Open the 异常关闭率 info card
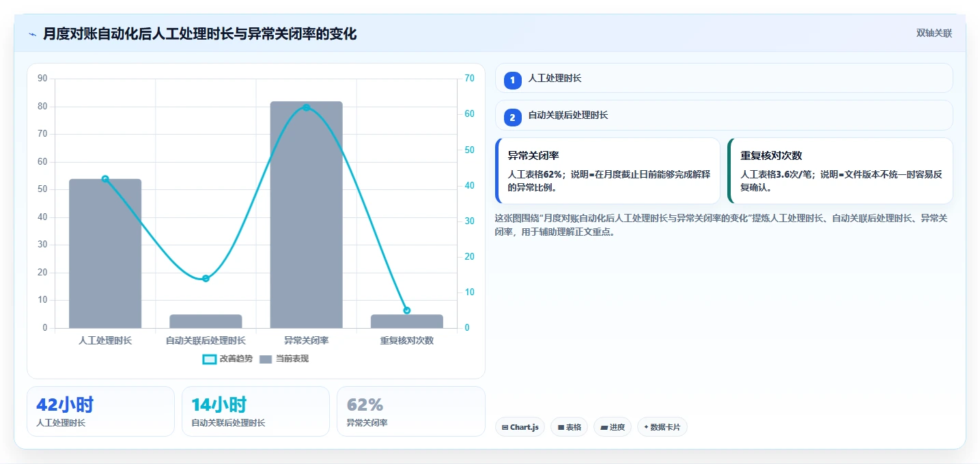980x464 pixels. [607, 171]
